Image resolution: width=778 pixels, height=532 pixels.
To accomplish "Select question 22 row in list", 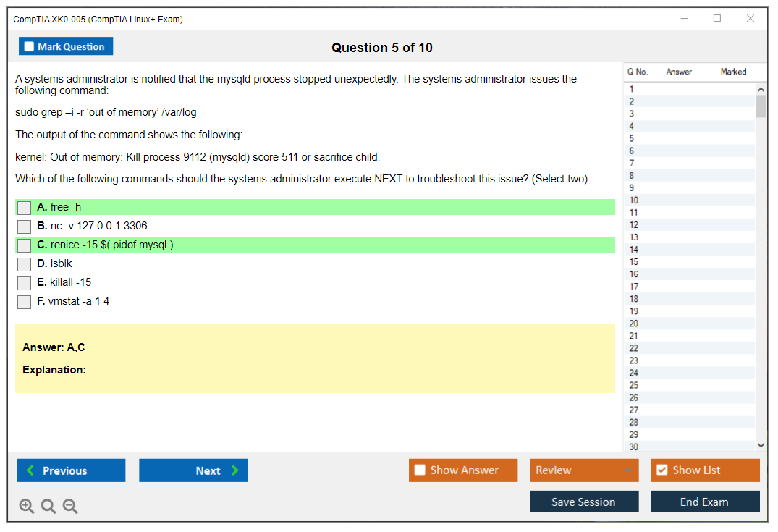I will click(634, 348).
